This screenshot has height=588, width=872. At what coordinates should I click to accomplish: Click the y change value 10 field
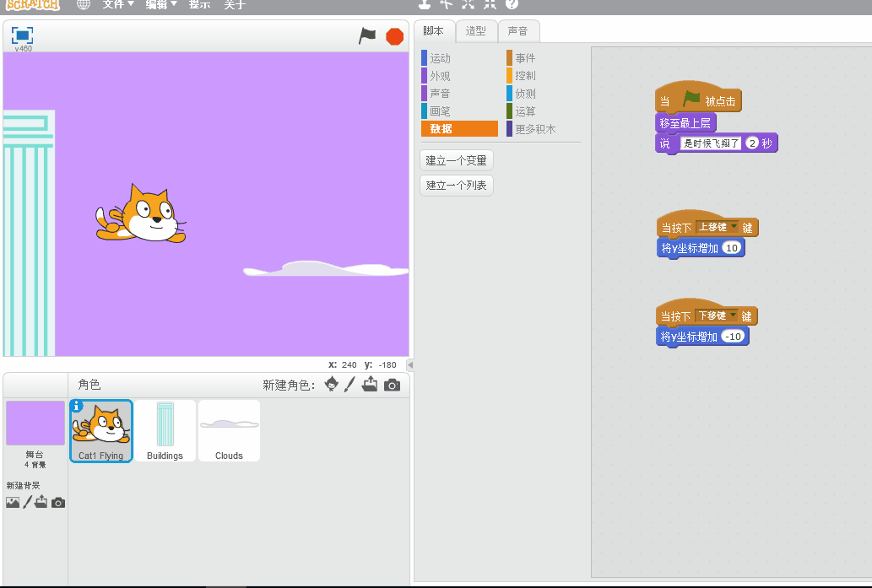point(732,248)
